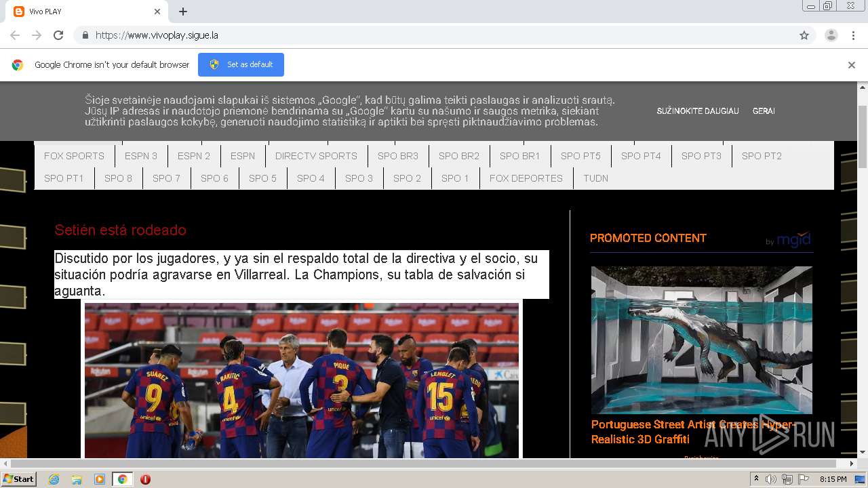Click the browser forward arrow

coord(37,35)
